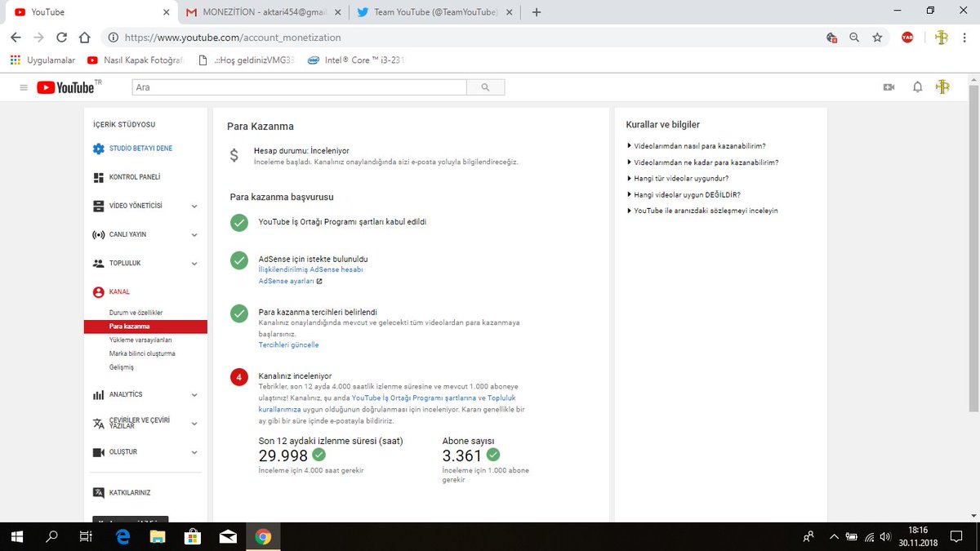The image size is (980, 551).
Task: Select Durum ve özellikler menu item
Action: (x=136, y=313)
